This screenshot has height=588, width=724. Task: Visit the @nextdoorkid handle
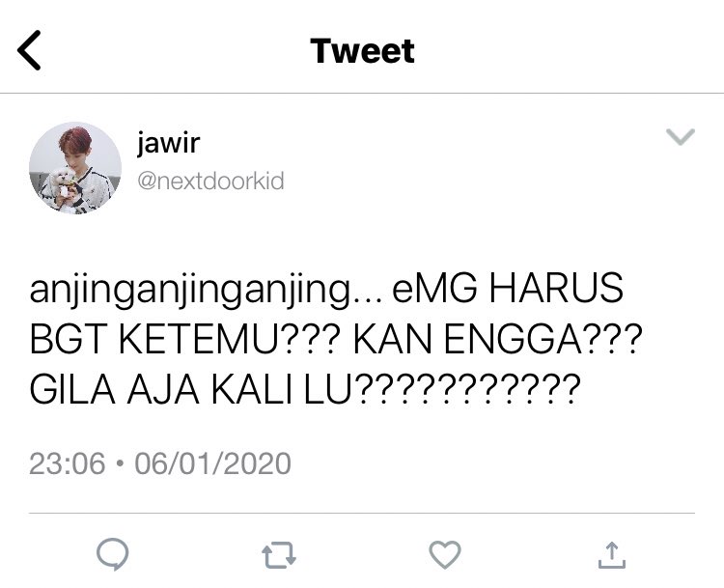[210, 181]
